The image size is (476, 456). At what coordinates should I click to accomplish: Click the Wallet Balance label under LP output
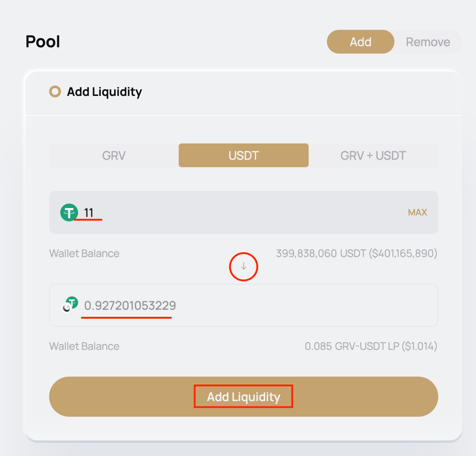[84, 346]
